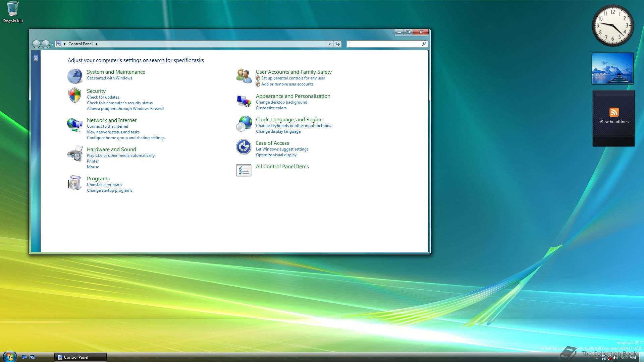This screenshot has height=362, width=644.
Task: Click Optimize visual display
Action: (276, 155)
